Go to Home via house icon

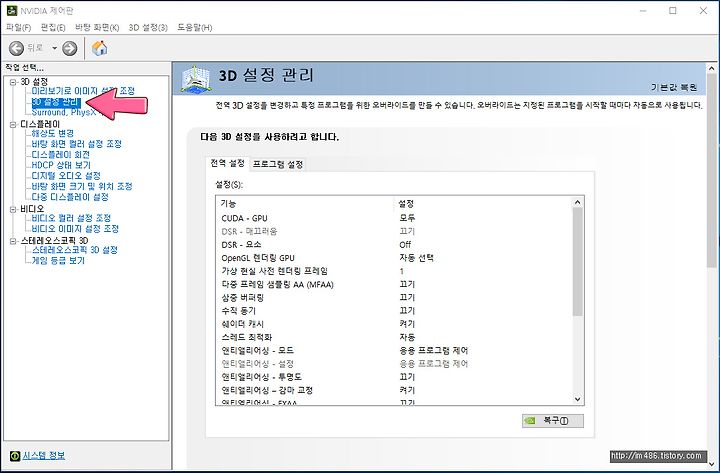99,48
